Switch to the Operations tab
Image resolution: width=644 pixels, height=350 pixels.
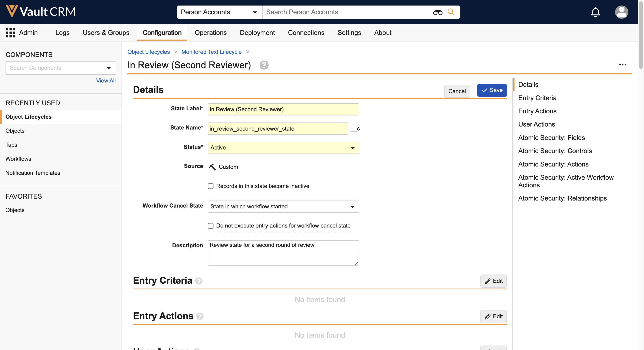[x=210, y=33]
